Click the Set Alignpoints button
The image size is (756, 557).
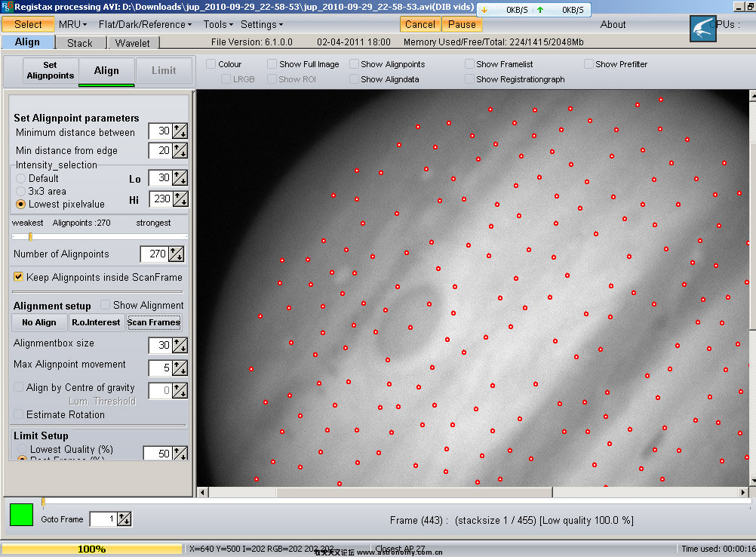click(50, 70)
